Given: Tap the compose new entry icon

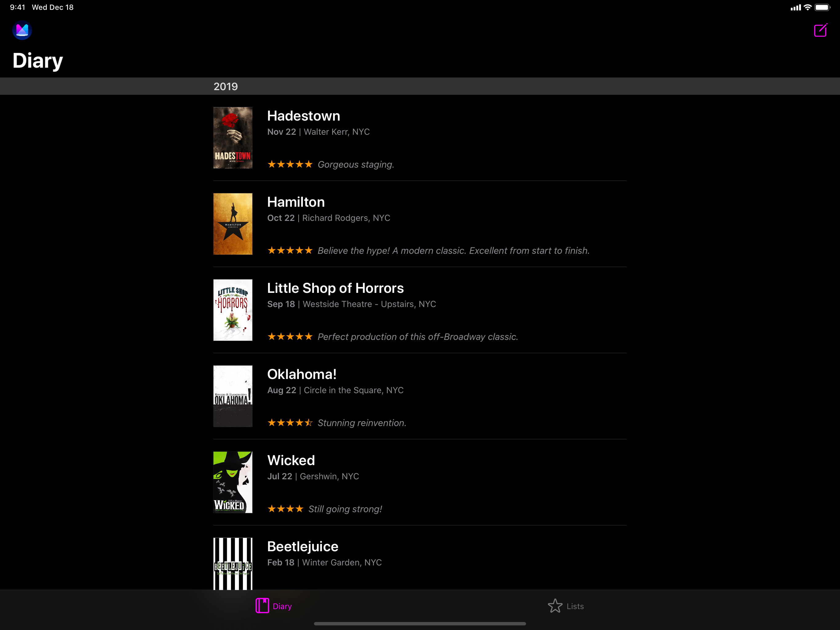Looking at the screenshot, I should coord(820,30).
